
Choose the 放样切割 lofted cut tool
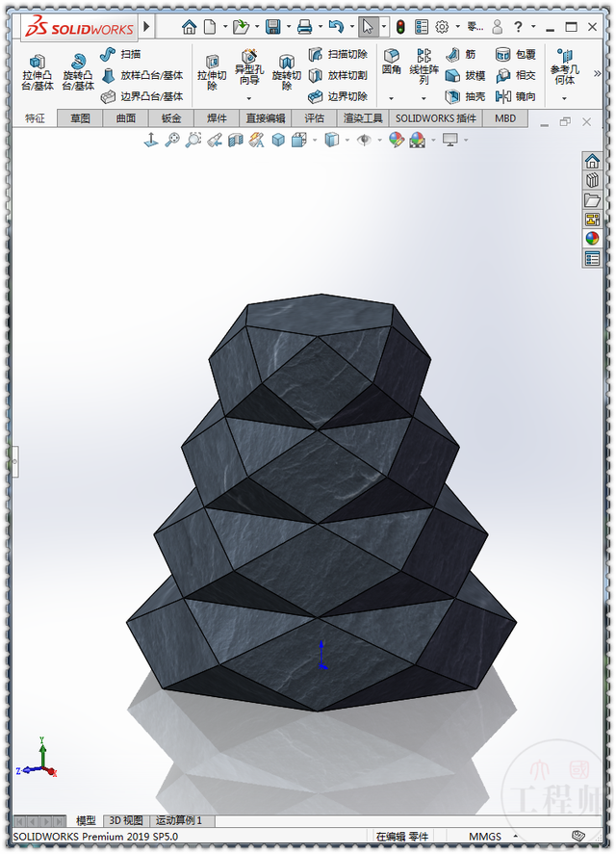click(x=338, y=75)
